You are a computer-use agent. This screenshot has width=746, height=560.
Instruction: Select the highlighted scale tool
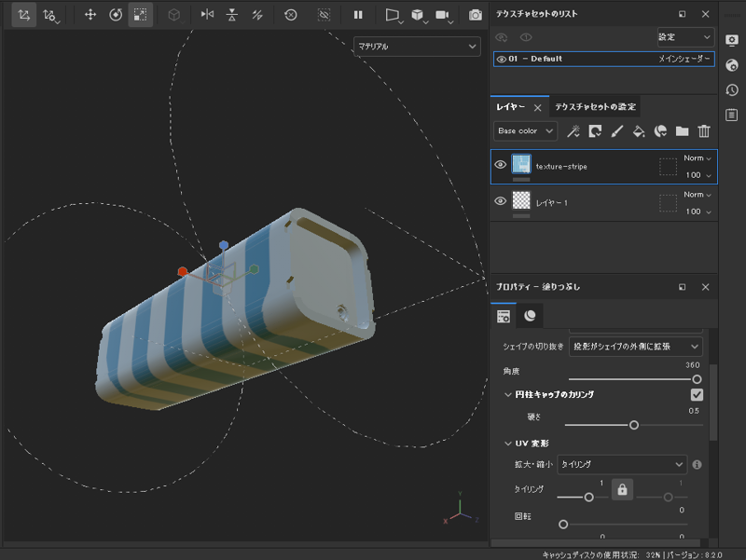(141, 15)
